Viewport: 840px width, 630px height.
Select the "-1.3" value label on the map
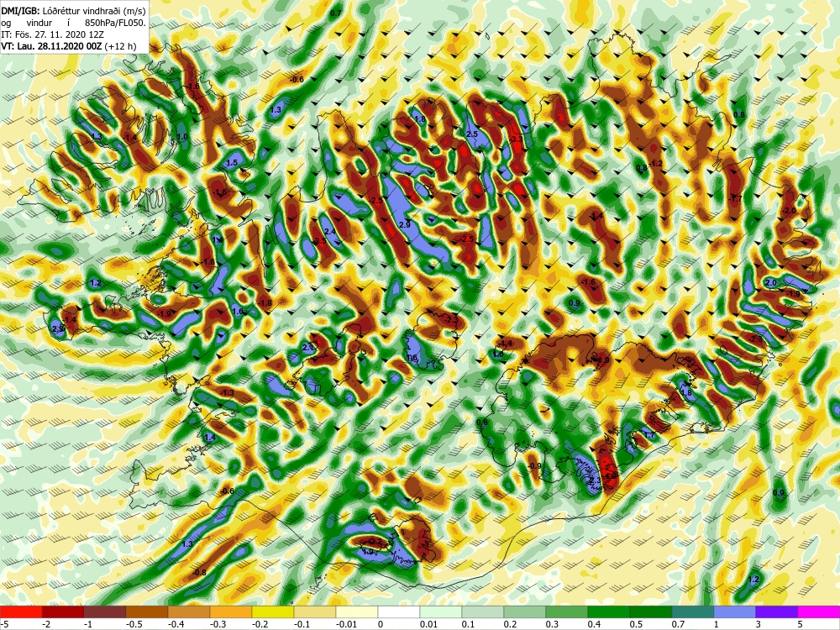pos(227,393)
